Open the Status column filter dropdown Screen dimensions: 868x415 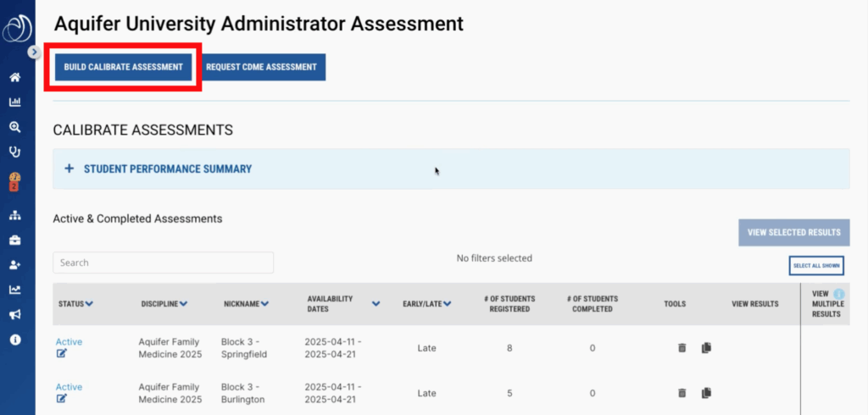click(89, 304)
